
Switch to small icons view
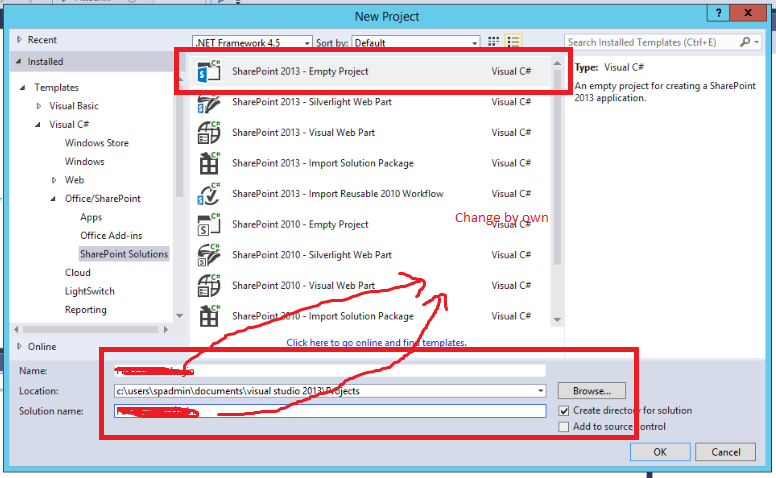click(x=493, y=42)
